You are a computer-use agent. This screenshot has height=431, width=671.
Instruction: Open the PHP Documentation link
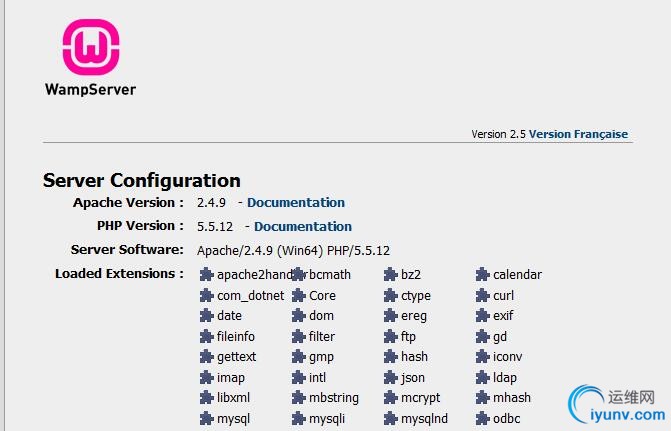point(303,226)
